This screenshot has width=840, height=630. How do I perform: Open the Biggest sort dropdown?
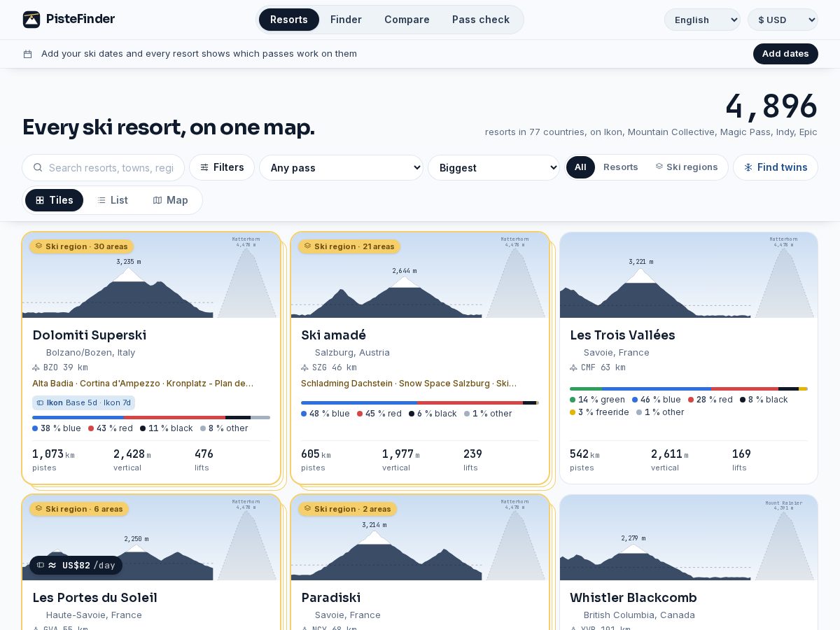(493, 167)
